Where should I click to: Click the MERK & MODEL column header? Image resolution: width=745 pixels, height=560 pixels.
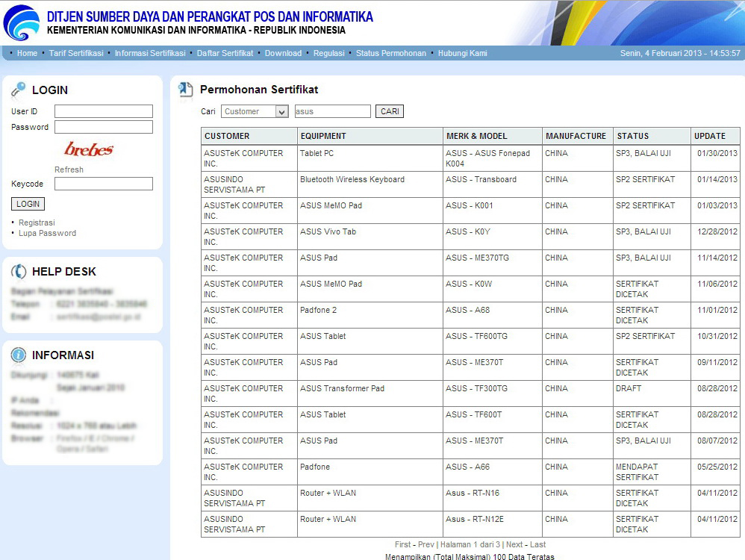click(x=492, y=136)
